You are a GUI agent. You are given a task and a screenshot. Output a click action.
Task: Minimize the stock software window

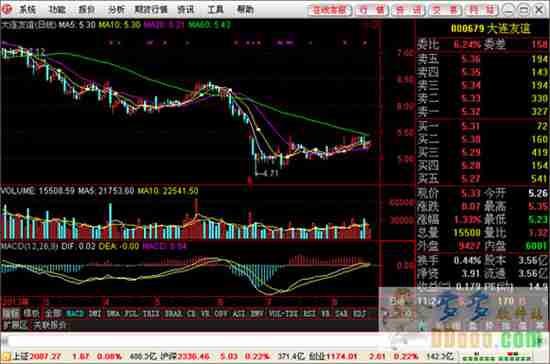click(508, 10)
